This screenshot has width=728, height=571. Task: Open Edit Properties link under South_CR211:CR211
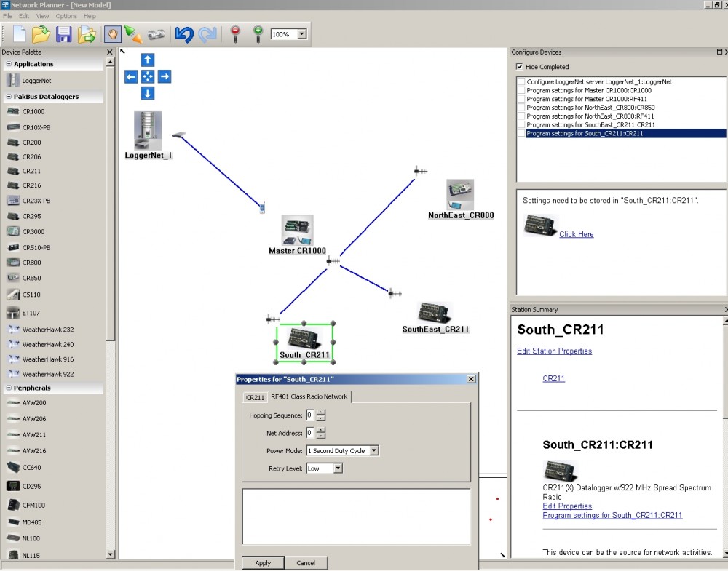click(x=567, y=506)
